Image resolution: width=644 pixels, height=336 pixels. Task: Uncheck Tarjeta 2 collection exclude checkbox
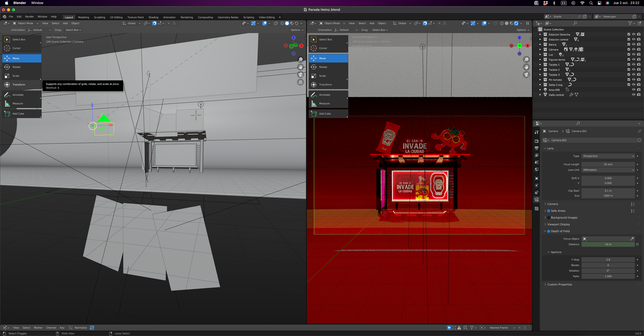[629, 70]
